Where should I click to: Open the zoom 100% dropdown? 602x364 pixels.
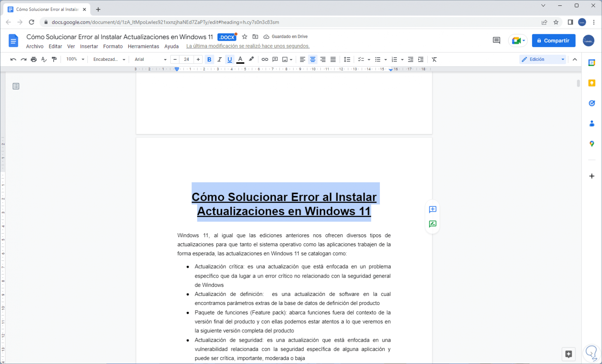(x=75, y=59)
